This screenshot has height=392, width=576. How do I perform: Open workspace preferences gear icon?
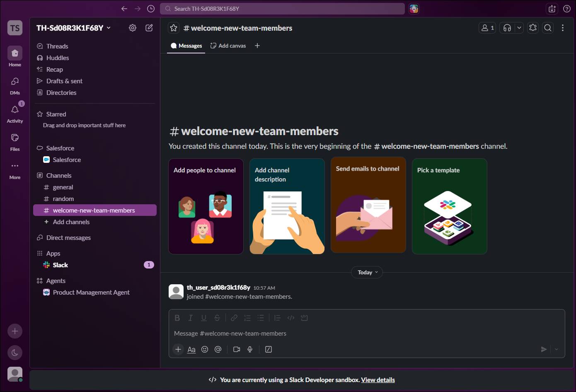[x=133, y=28]
